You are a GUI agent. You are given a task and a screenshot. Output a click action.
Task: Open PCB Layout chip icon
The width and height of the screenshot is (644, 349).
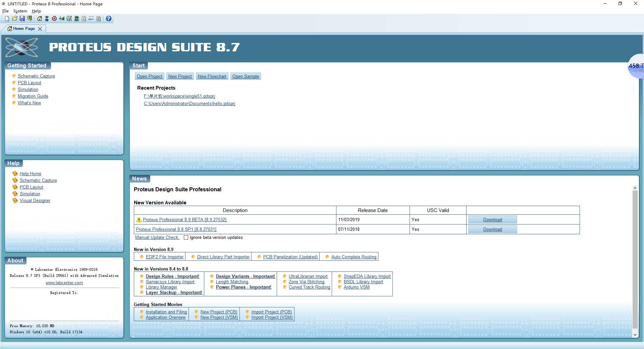pos(54,18)
